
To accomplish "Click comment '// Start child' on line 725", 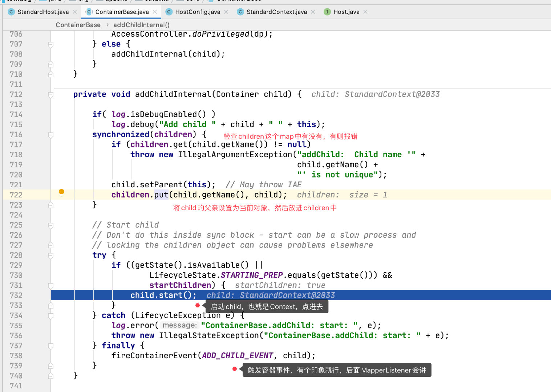I will click(x=126, y=225).
